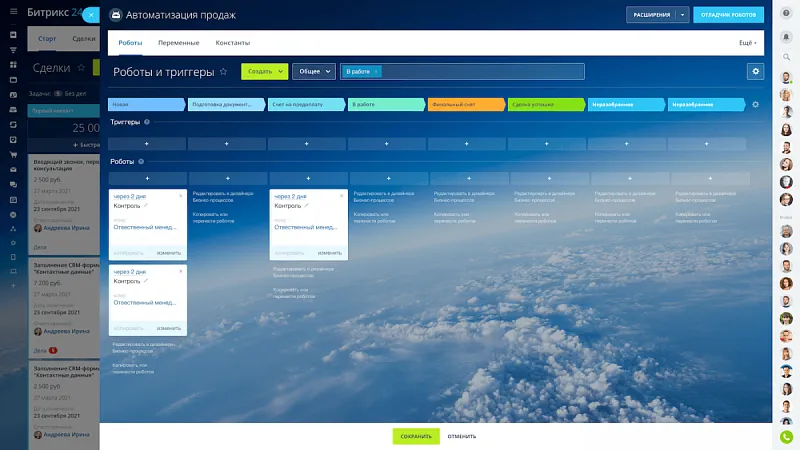Viewport: 800px width, 450px height.
Task: Close the slider panel with the X button
Action: point(91,15)
